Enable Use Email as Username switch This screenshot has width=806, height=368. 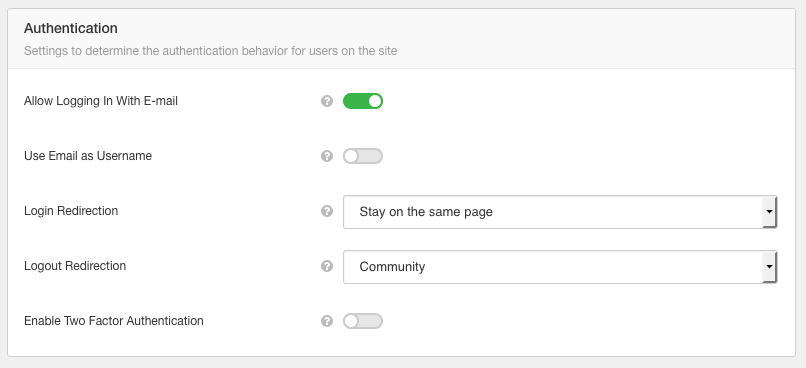pyautogui.click(x=363, y=156)
